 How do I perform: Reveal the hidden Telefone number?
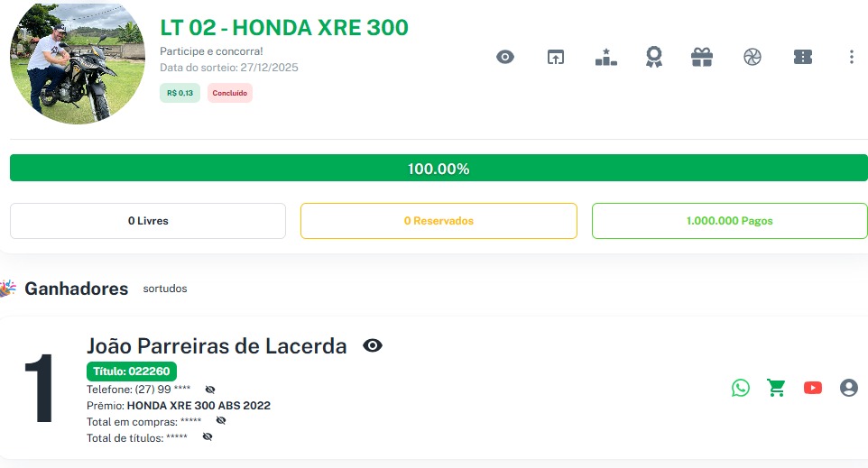(210, 390)
